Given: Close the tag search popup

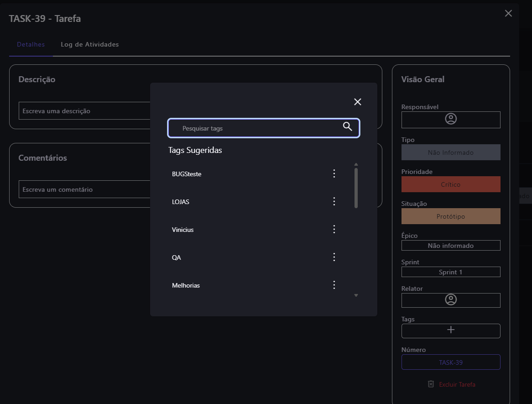Looking at the screenshot, I should 358,102.
